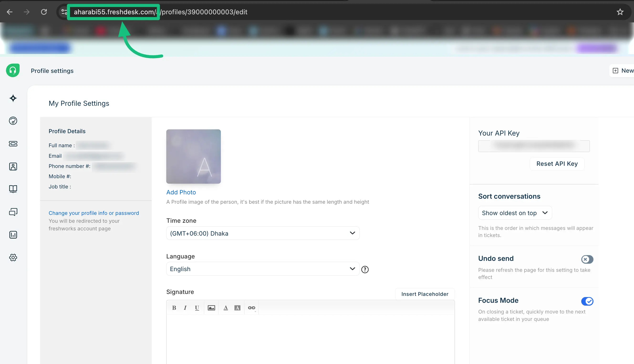Open Change your profile info or password
Viewport: 634px width, 364px height.
[x=94, y=213]
